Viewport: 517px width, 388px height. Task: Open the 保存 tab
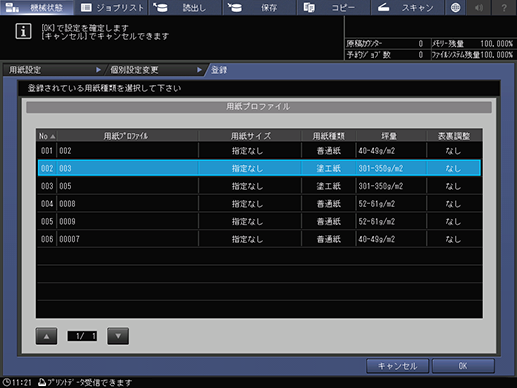click(259, 7)
